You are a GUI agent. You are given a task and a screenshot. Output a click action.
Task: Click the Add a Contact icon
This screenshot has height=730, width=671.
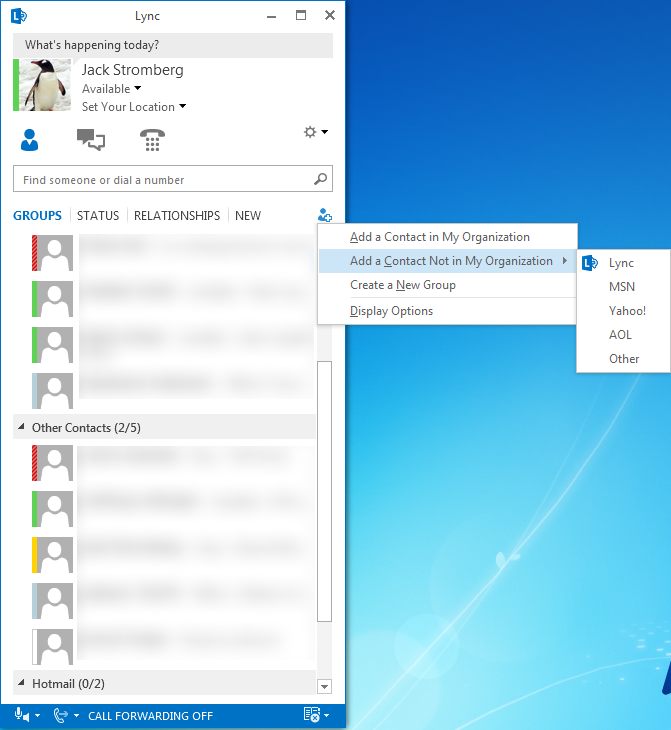[325, 215]
